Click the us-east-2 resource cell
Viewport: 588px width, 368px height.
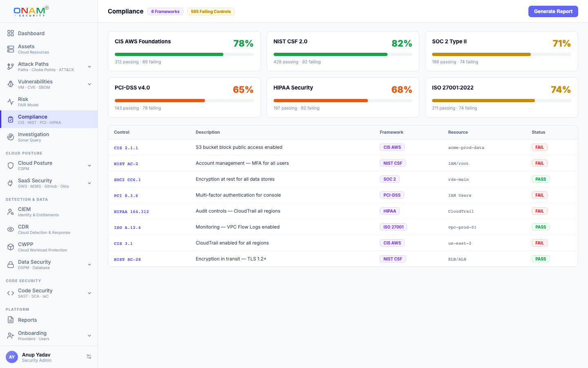460,243
